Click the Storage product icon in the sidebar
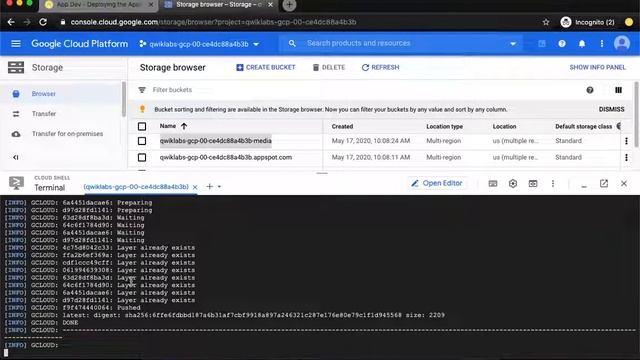 point(16,67)
